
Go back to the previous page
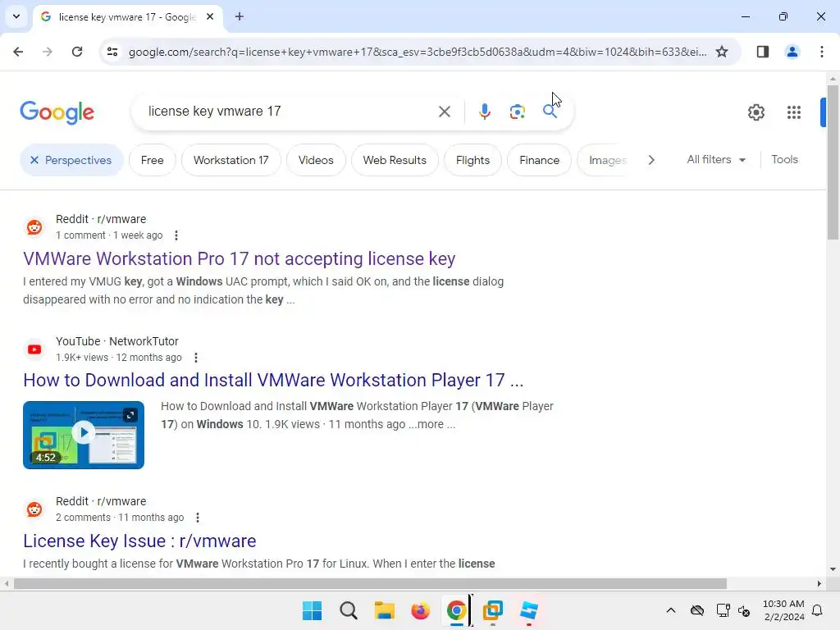(18, 52)
